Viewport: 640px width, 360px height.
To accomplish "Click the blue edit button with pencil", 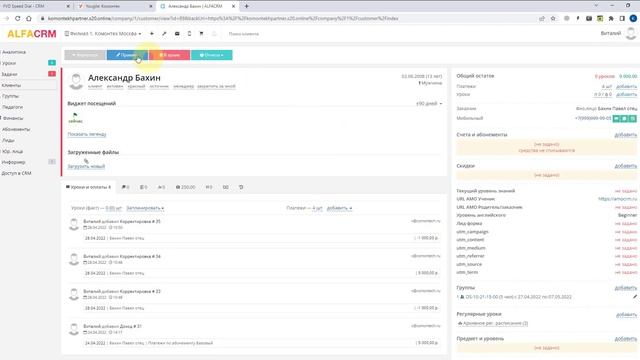I will [127, 55].
